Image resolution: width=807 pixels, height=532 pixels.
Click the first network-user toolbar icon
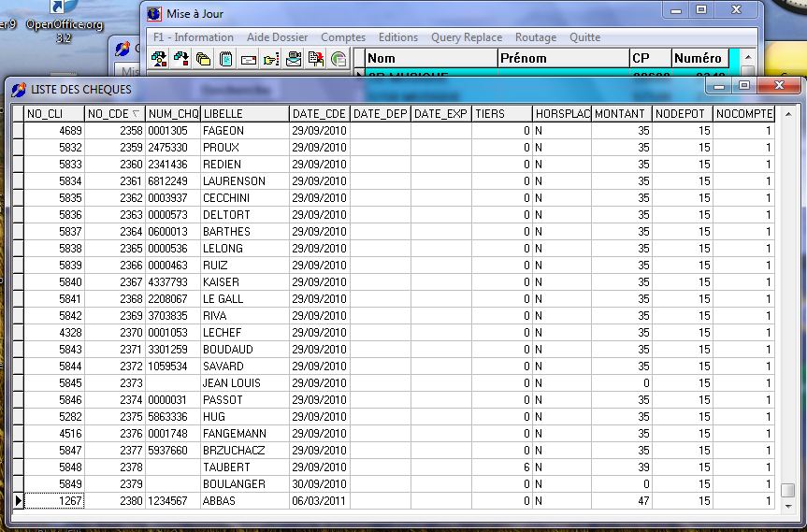[159, 59]
